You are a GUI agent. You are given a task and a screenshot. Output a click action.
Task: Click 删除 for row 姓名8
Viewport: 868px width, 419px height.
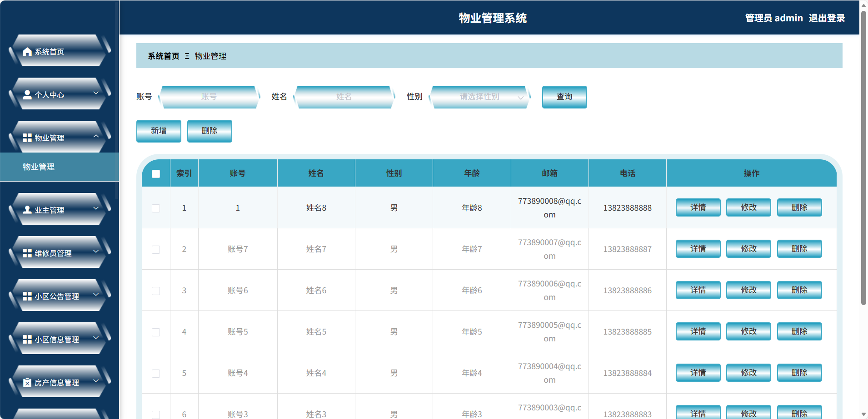[x=799, y=207]
